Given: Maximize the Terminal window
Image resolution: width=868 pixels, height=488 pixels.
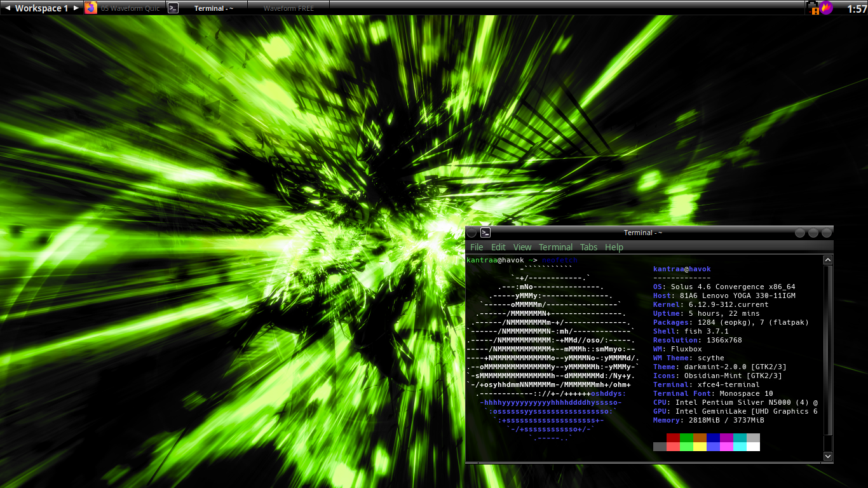Looking at the screenshot, I should click(813, 233).
